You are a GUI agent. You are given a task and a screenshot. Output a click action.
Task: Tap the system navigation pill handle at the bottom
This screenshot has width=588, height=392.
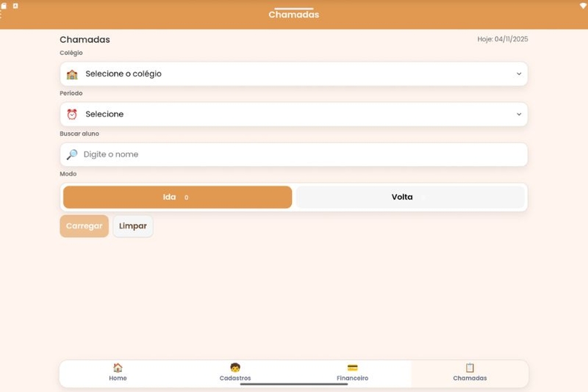pos(293,384)
